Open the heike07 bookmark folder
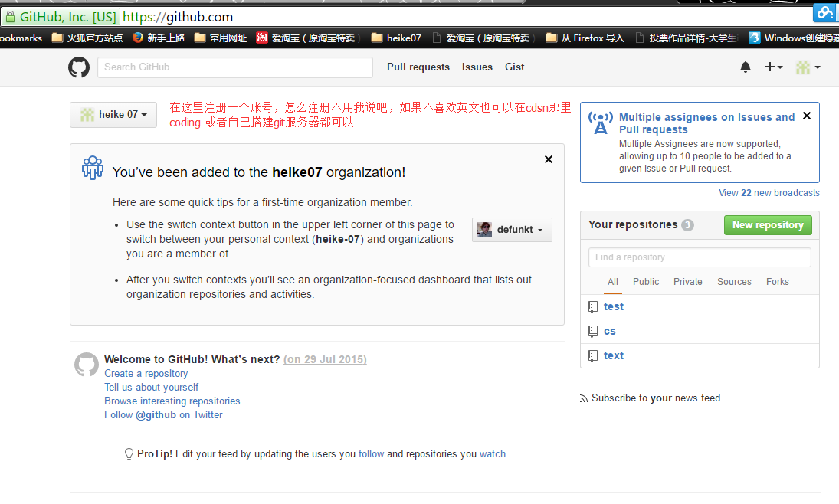This screenshot has width=839, height=504. 396,38
